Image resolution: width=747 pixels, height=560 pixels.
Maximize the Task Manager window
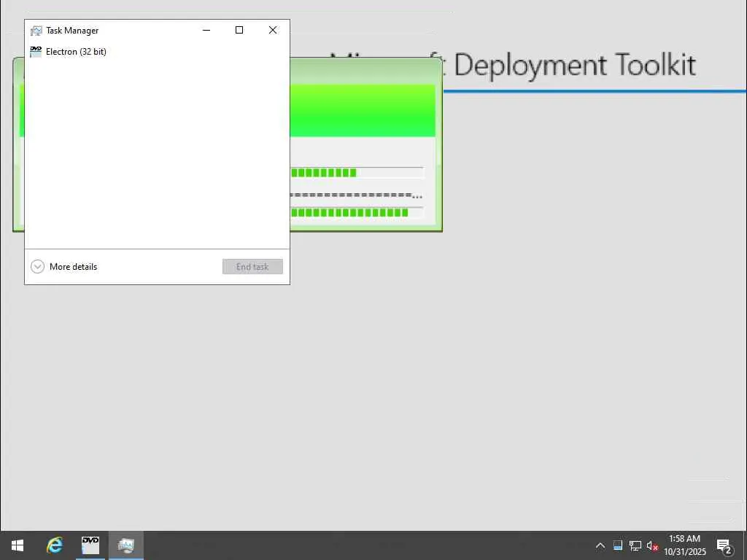[x=239, y=30]
